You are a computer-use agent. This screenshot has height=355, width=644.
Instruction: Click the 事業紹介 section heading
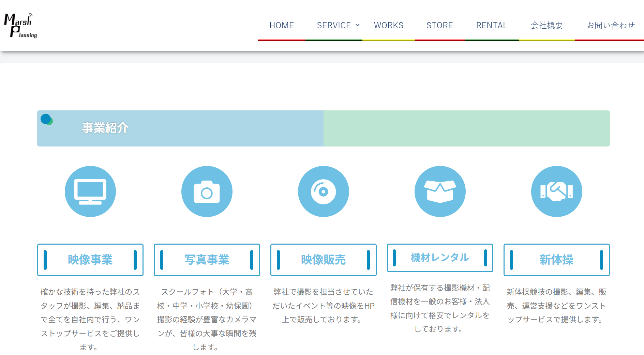[x=105, y=128]
